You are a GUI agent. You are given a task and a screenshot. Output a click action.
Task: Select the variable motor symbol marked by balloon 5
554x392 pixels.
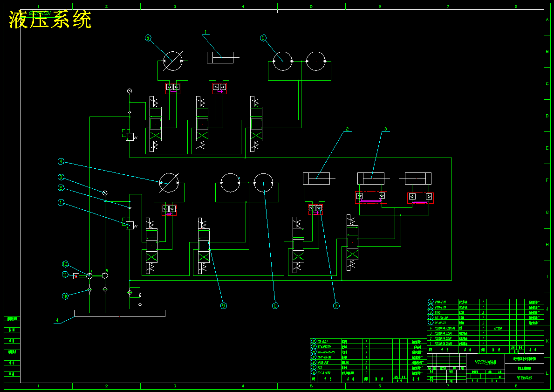pos(173,61)
